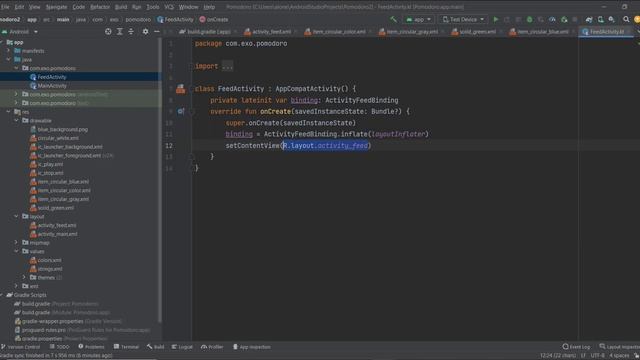
Task: Open Layout Inspector tool window
Action: (x=619, y=347)
